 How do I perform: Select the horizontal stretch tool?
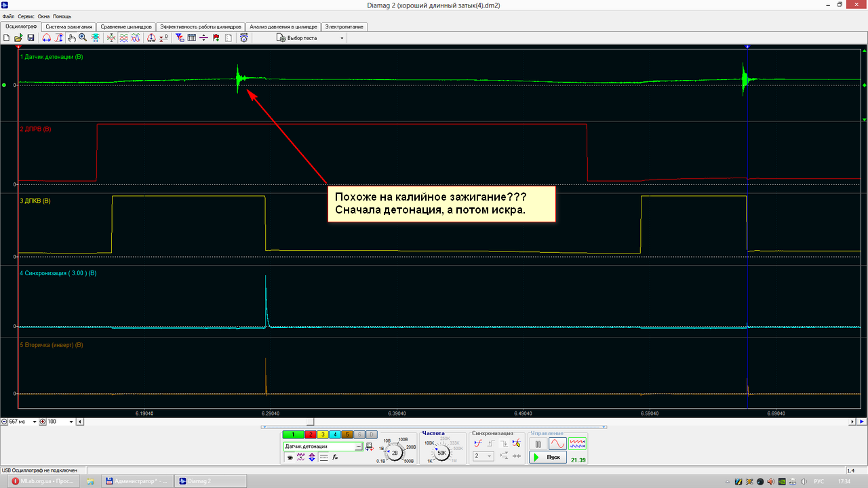pyautogui.click(x=46, y=38)
